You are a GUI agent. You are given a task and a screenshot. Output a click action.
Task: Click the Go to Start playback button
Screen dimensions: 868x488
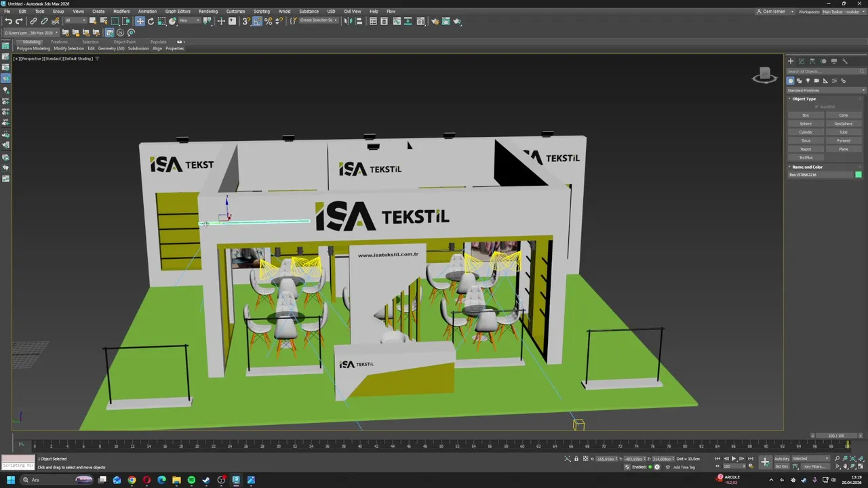[717, 459]
